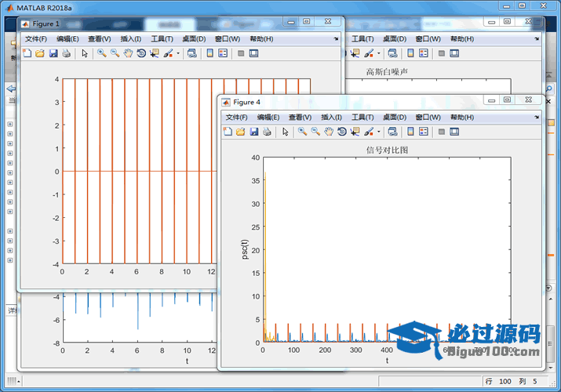Select Edit Plot arrow in Figure 1 toolbar
Screen dimensions: 561x392
[85, 53]
